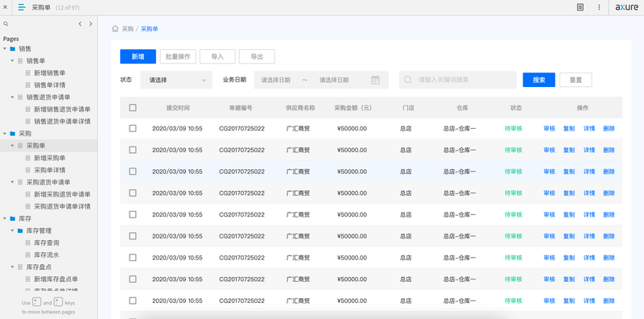
Task: Go to previous page with left chevron
Action: coord(80,24)
